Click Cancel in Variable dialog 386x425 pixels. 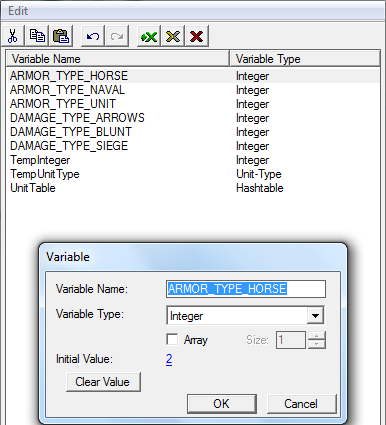point(301,404)
